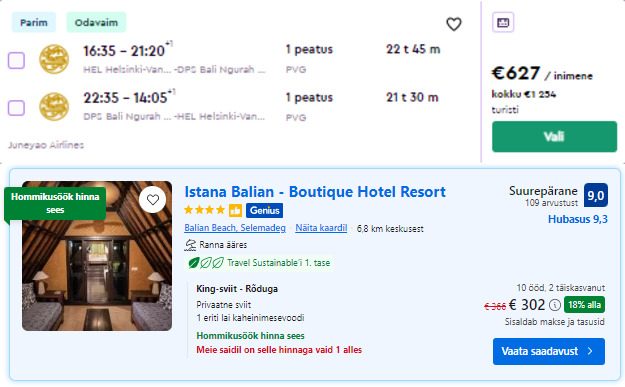
Task: Check the 16:35 – 21:20 flight checkbox
Action: tap(16, 60)
